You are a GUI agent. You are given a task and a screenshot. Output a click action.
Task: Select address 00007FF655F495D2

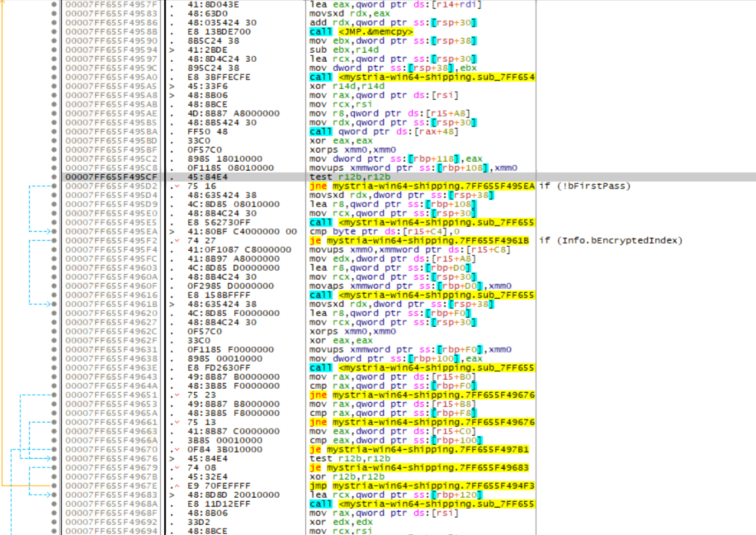click(111, 187)
